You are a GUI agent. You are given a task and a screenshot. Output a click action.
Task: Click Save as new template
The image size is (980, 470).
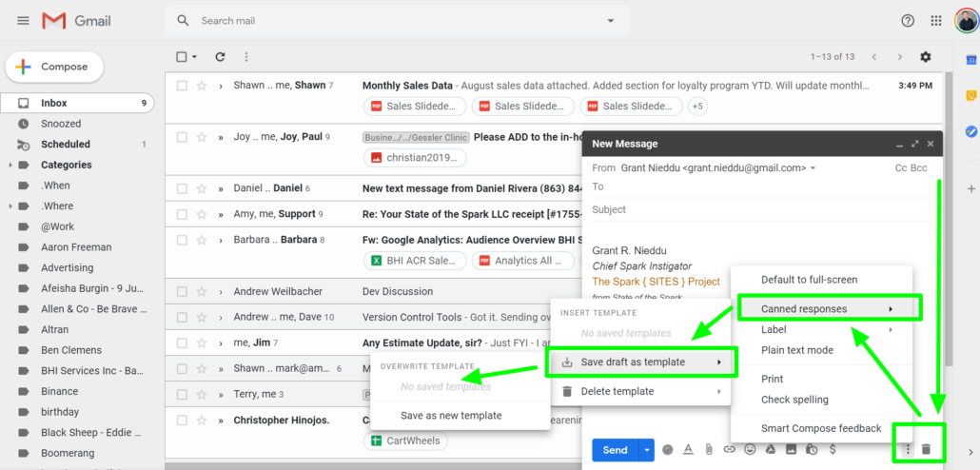(460, 416)
